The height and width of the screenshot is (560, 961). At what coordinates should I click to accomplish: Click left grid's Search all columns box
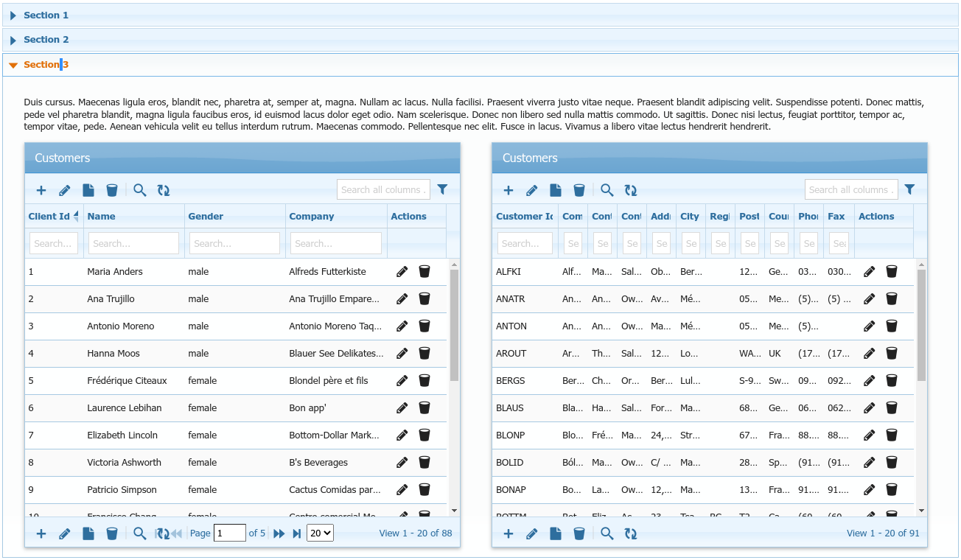coord(383,189)
